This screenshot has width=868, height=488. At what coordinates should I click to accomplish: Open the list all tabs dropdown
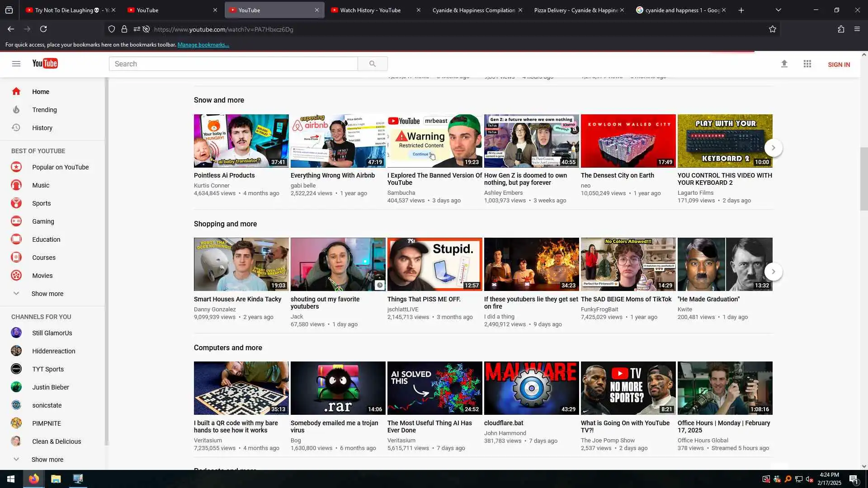[778, 10]
